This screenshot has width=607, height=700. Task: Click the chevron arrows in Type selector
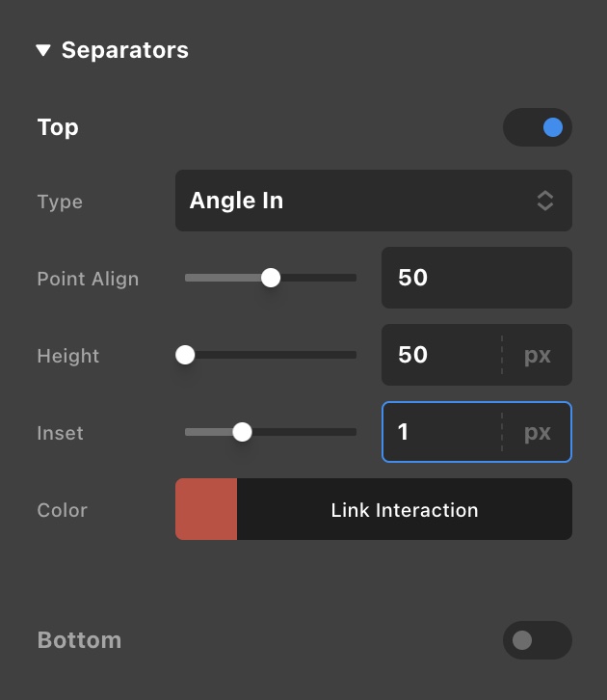pos(544,201)
